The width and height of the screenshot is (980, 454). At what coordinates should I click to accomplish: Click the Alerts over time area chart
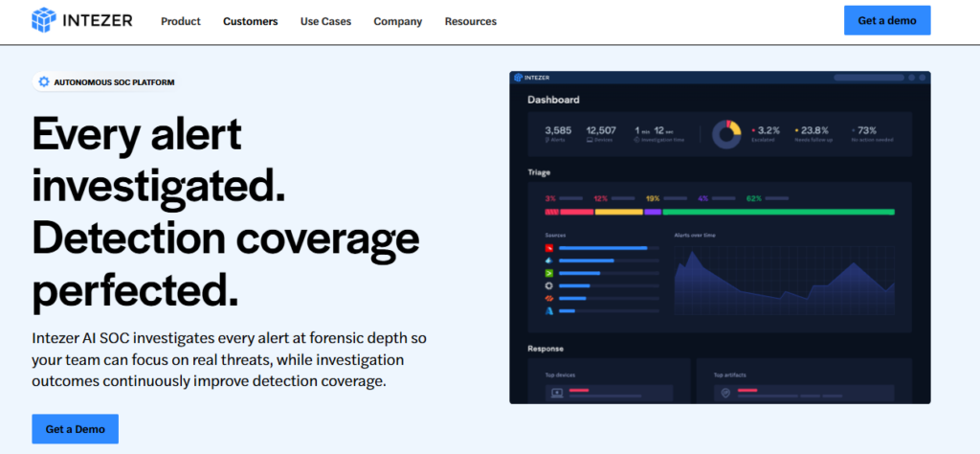(785, 282)
